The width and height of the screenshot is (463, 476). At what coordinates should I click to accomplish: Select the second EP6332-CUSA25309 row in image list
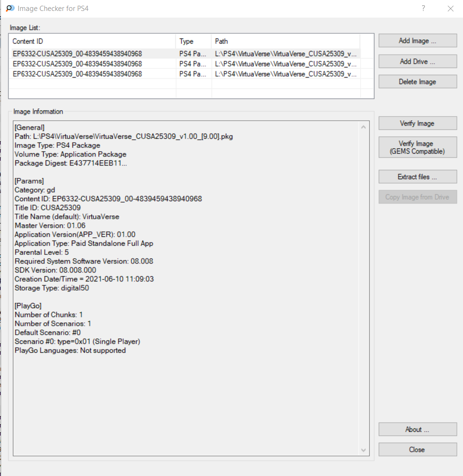[x=185, y=64]
